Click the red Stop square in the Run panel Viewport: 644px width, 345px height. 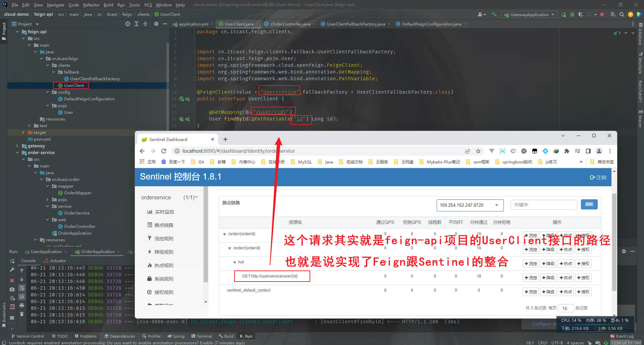12,280
